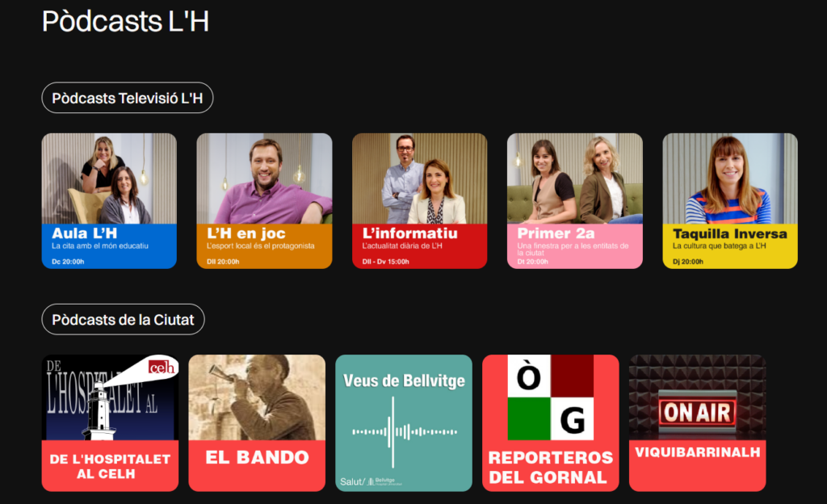Open De l'Hospitalet al CELH podcast
This screenshot has height=504, width=827.
tap(110, 422)
